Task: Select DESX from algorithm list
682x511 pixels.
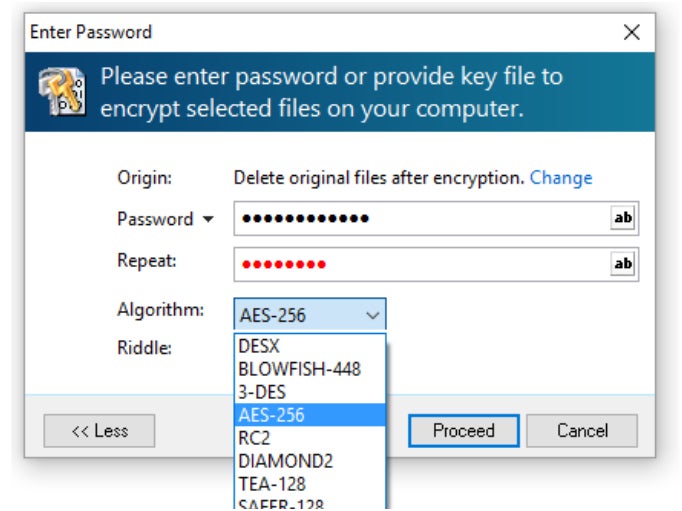Action: click(310, 346)
